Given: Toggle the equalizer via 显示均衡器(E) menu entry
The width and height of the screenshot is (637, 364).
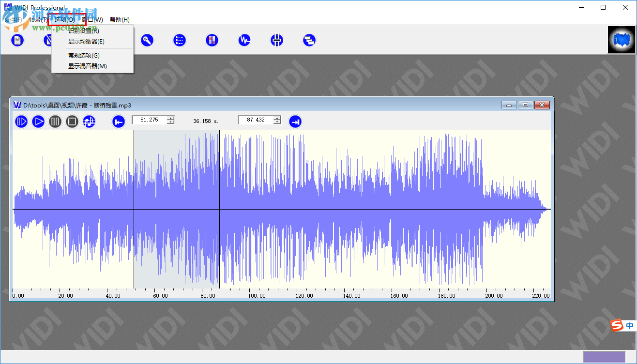Looking at the screenshot, I should [x=86, y=42].
